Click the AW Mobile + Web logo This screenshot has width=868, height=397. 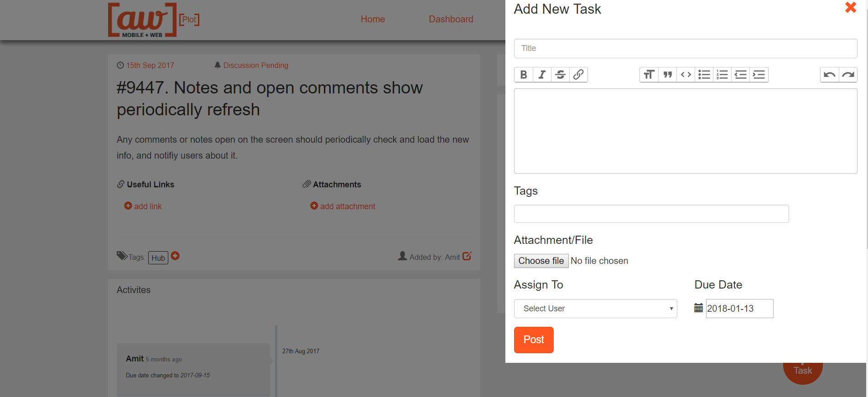tap(142, 20)
